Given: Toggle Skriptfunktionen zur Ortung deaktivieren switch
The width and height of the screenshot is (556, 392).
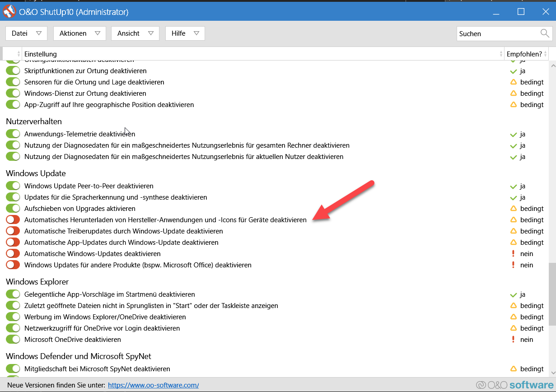Looking at the screenshot, I should click(13, 71).
